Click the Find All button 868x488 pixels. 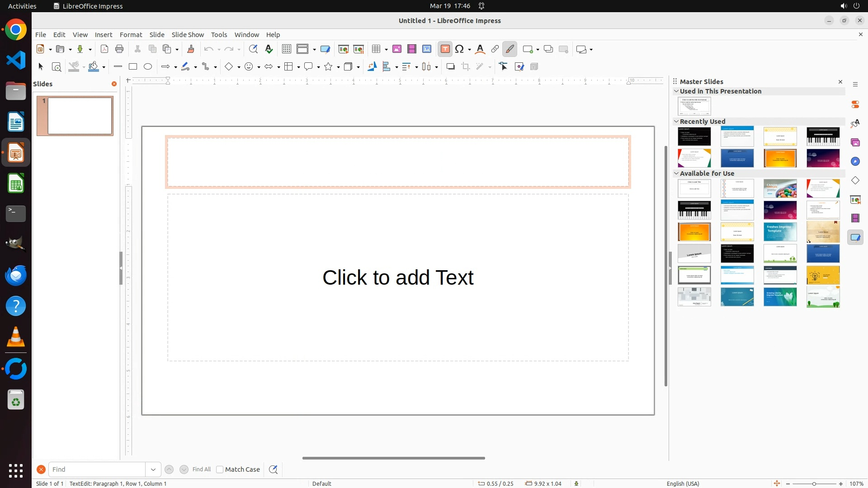click(202, 469)
